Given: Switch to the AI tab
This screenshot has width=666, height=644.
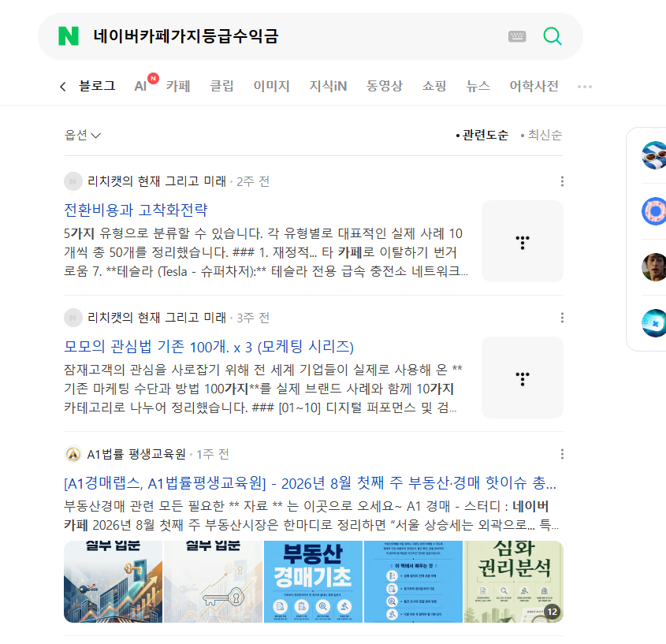Looking at the screenshot, I should pyautogui.click(x=140, y=86).
